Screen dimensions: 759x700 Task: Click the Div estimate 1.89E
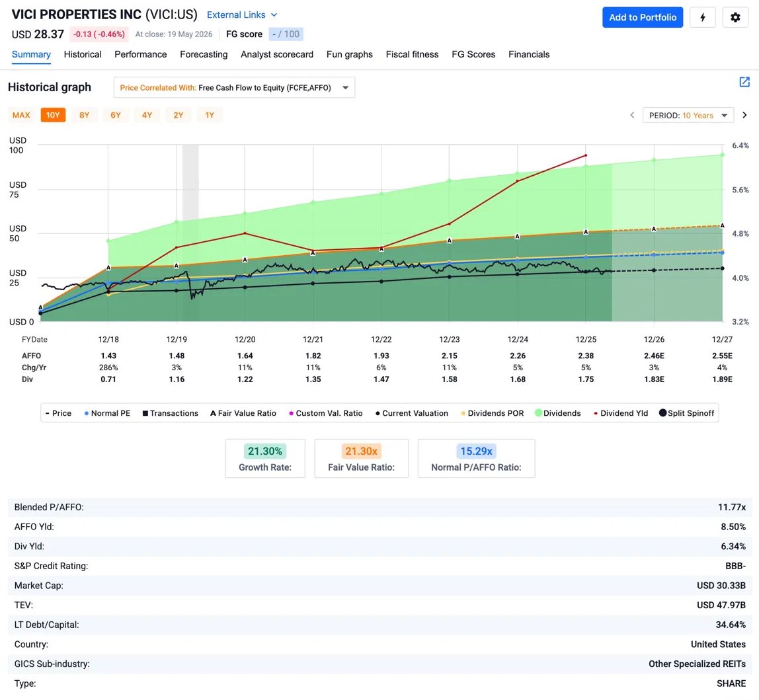[x=722, y=379]
